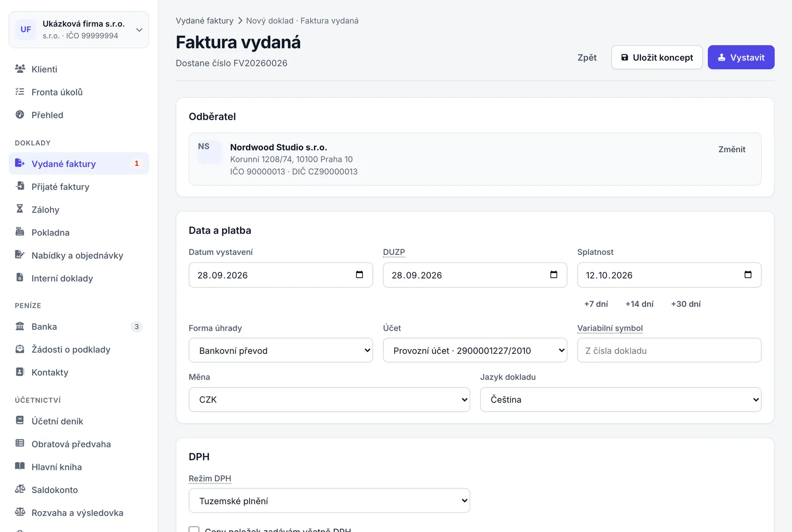Click the Banka badge showing 3

(137, 327)
